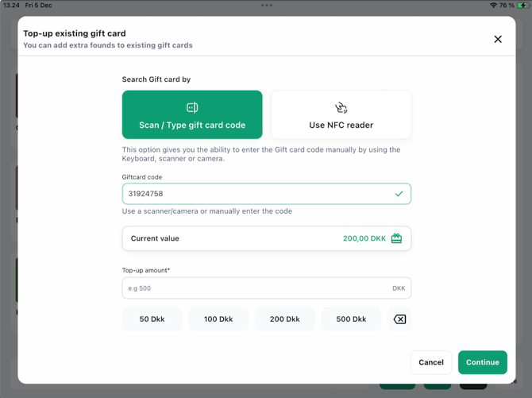532x398 pixels.
Task: Close the top-up gift card dialog
Action: (x=498, y=39)
